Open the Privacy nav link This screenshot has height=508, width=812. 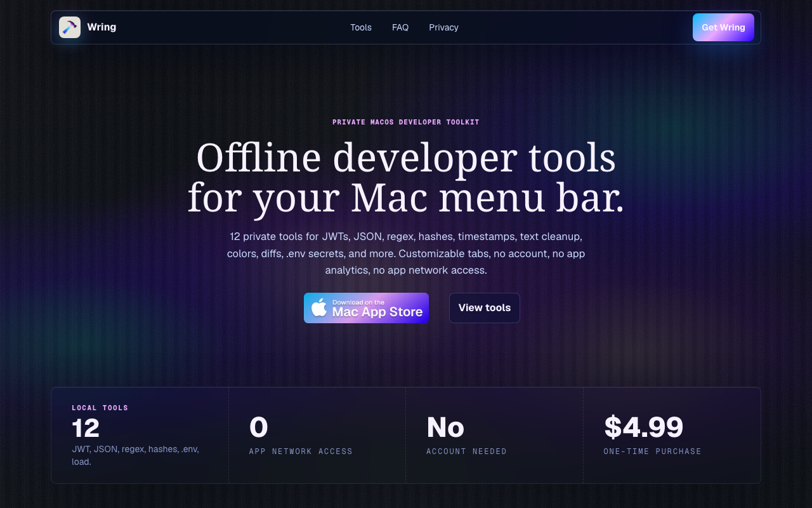point(443,27)
